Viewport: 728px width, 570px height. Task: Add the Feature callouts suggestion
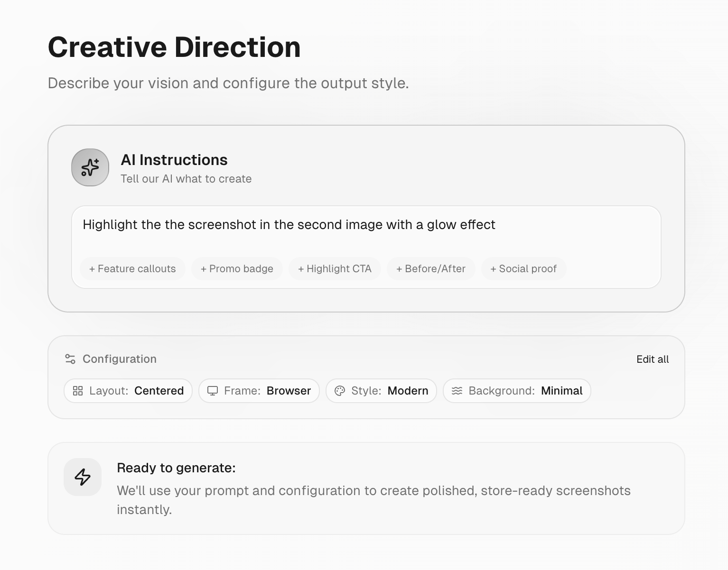[x=132, y=268]
